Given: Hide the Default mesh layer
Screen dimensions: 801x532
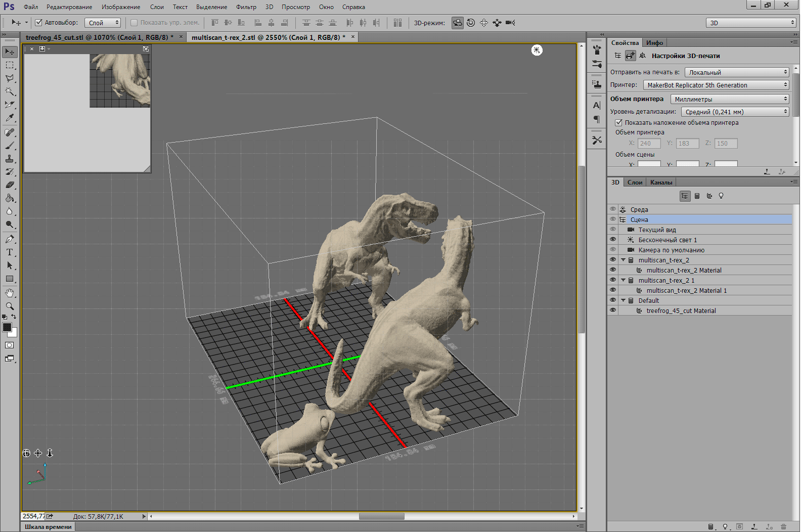Looking at the screenshot, I should pyautogui.click(x=613, y=300).
